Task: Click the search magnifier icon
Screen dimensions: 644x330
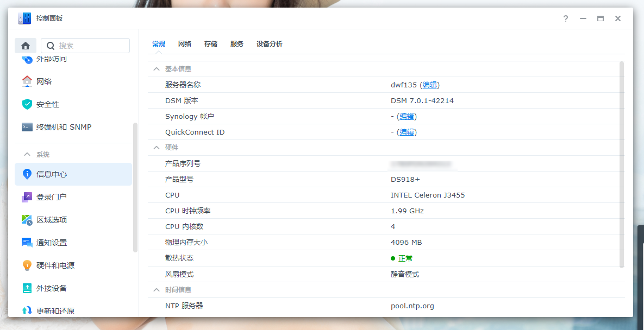Action: click(x=51, y=46)
